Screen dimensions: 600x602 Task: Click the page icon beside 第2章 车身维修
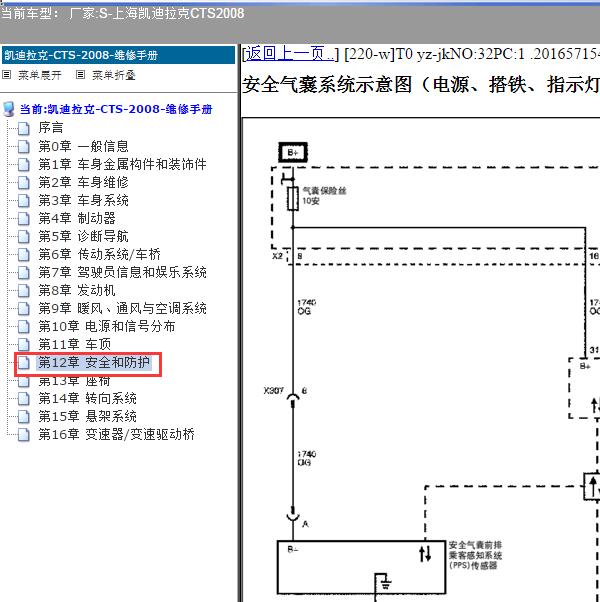(x=24, y=183)
